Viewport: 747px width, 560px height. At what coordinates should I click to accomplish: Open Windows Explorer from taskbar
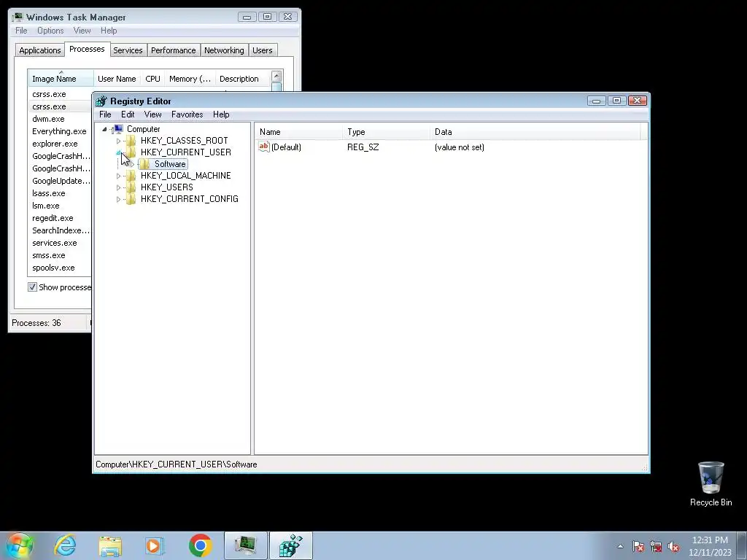pyautogui.click(x=110, y=545)
